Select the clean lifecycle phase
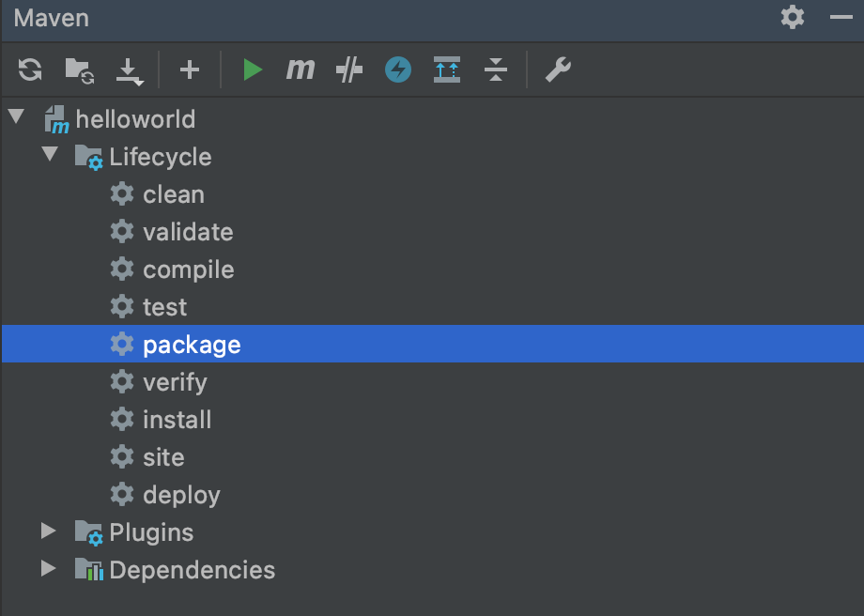864x616 pixels. [x=174, y=194]
